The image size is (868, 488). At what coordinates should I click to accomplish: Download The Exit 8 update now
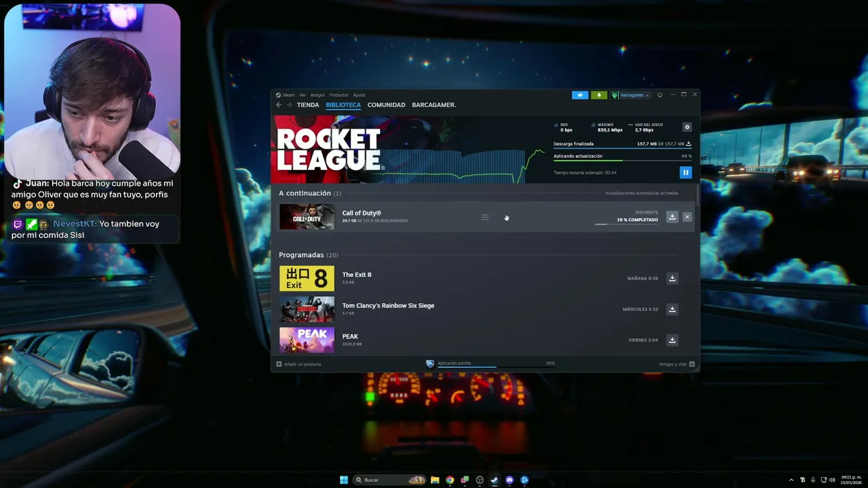[x=672, y=279]
